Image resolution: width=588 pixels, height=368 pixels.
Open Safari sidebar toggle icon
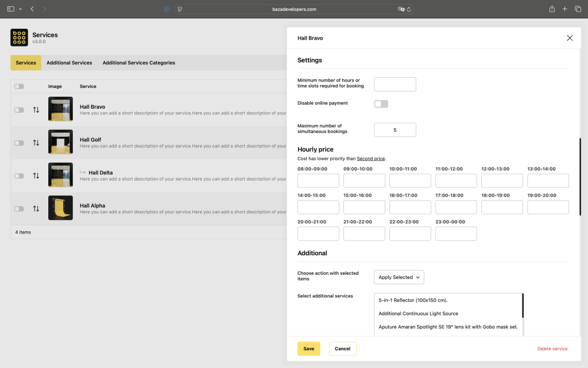11,9
